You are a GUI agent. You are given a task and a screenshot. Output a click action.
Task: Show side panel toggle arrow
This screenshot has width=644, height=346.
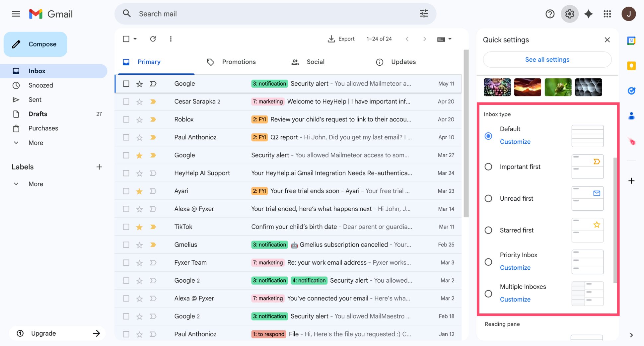(x=631, y=335)
